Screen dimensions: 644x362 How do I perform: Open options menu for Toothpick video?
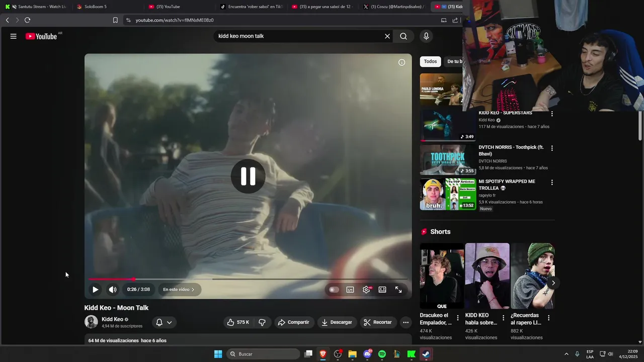[552, 148]
